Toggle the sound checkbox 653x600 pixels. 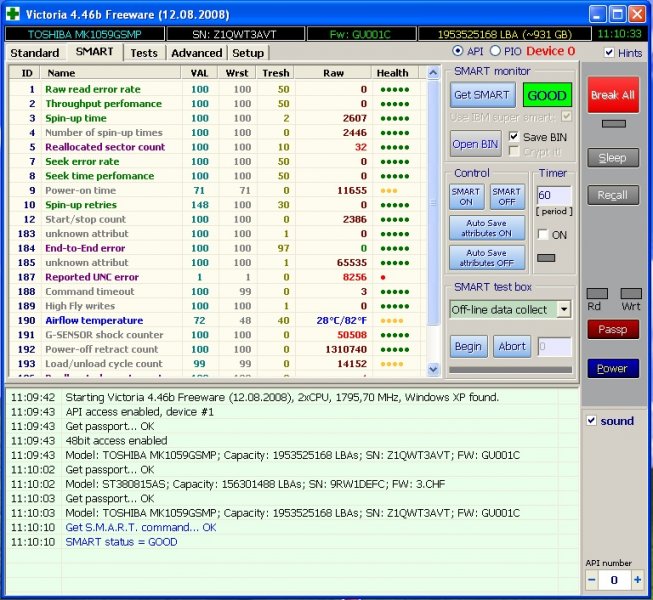[592, 421]
